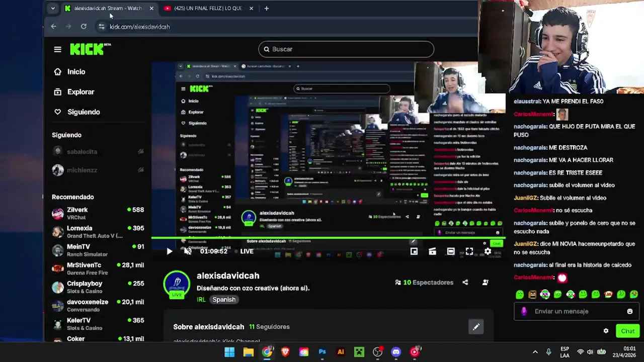Send message with green Chat button
The width and height of the screenshot is (644, 362).
tap(627, 331)
